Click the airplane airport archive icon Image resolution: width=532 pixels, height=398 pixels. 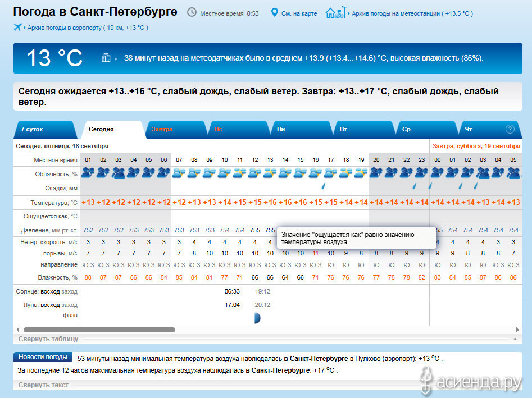pyautogui.click(x=17, y=27)
